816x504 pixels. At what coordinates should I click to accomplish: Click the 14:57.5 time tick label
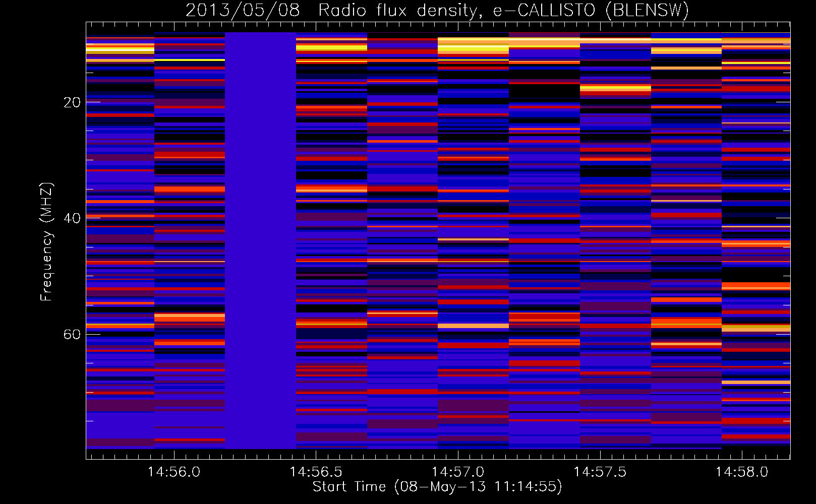600,472
